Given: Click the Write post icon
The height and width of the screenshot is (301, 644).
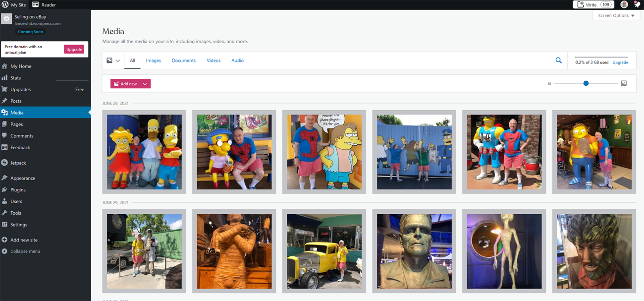Looking at the screenshot, I should tap(581, 4).
